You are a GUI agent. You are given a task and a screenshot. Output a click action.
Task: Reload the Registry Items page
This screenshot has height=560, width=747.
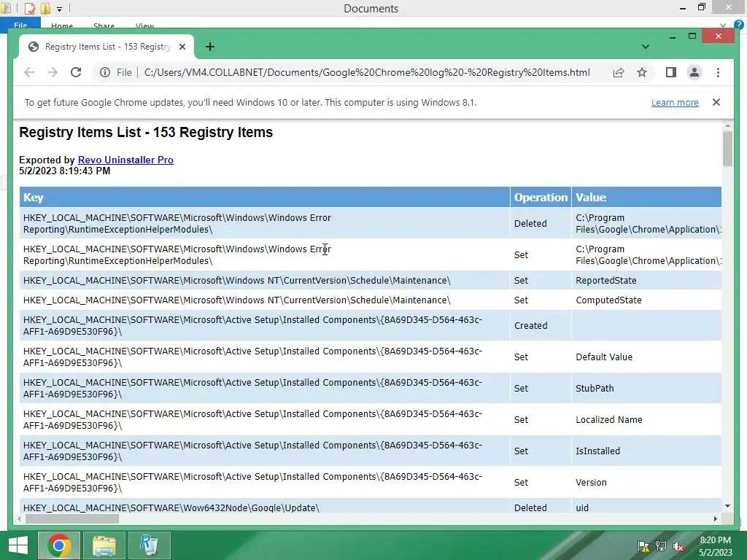(76, 72)
